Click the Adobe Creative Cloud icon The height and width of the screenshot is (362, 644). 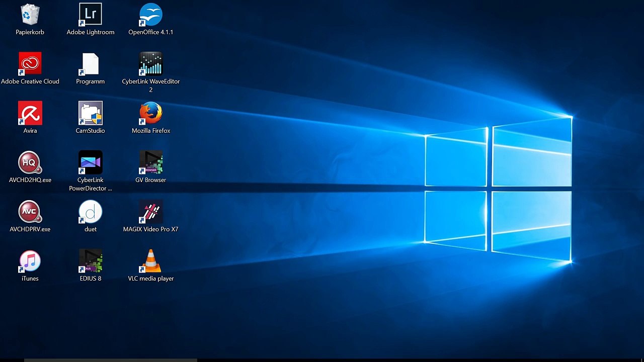click(x=30, y=64)
